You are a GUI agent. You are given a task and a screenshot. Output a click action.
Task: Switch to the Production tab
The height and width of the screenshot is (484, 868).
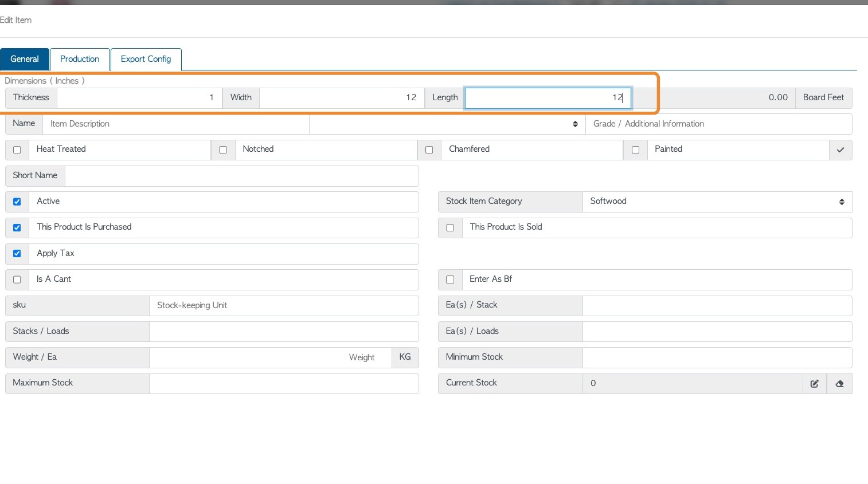click(x=80, y=59)
